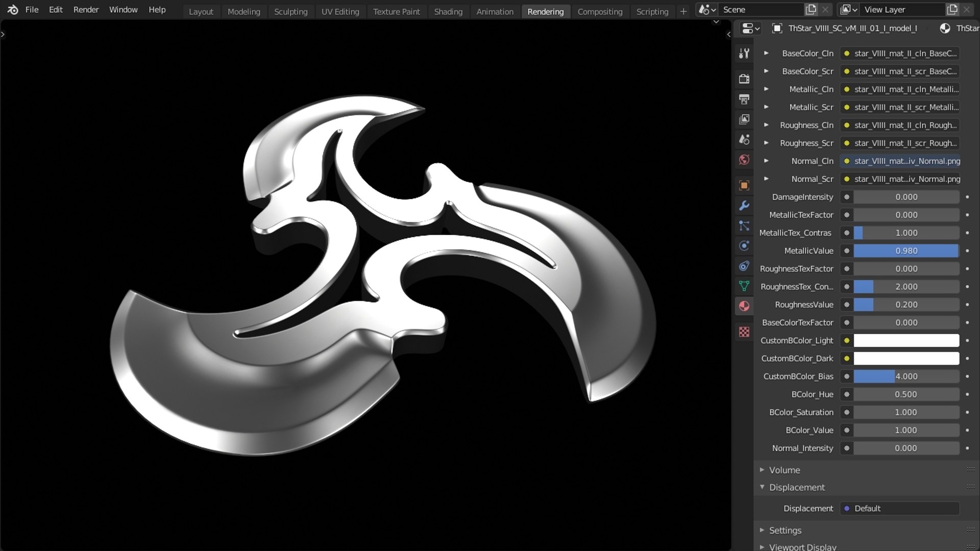The width and height of the screenshot is (980, 551).
Task: Remove the Scene with X button
Action: point(825,10)
